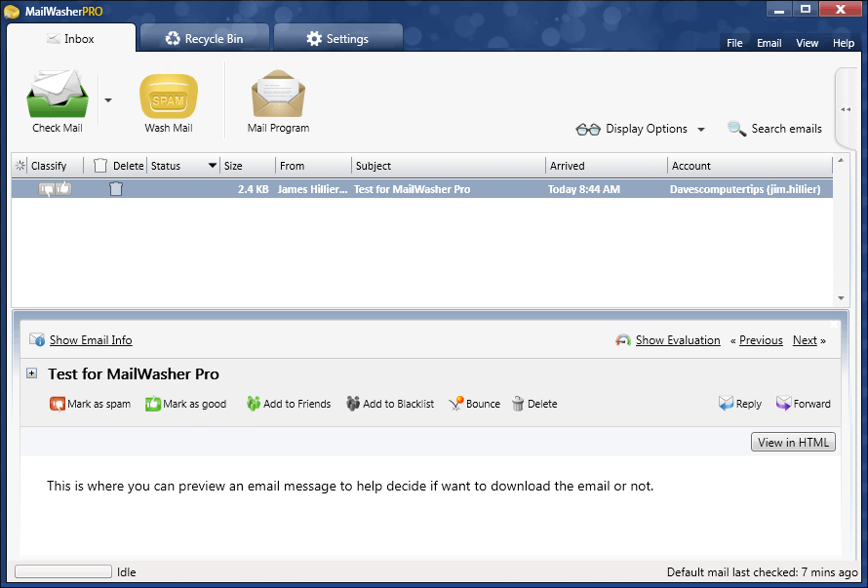Viewport: 868px width, 588px height.
Task: Launch Mail Program envelope icon
Action: [278, 94]
